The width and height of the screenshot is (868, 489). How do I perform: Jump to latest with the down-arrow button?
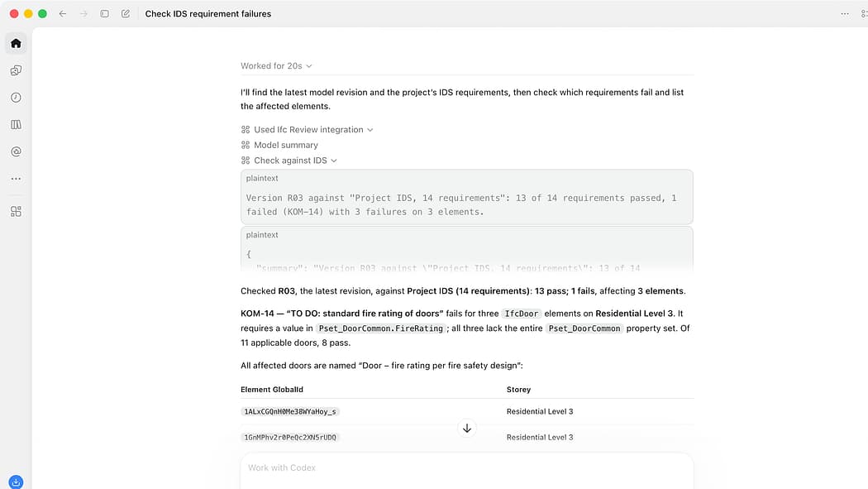pos(467,428)
